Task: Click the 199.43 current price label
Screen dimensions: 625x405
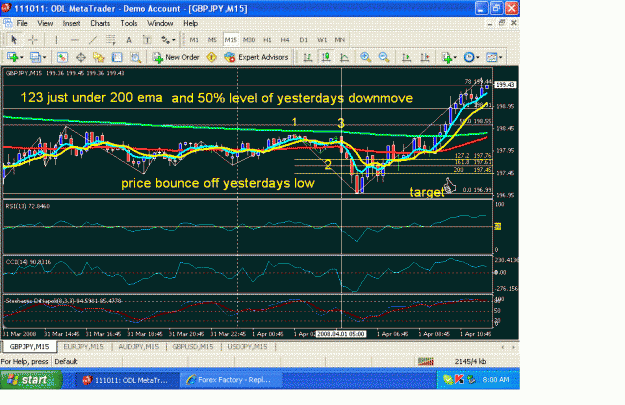Action: [x=505, y=85]
